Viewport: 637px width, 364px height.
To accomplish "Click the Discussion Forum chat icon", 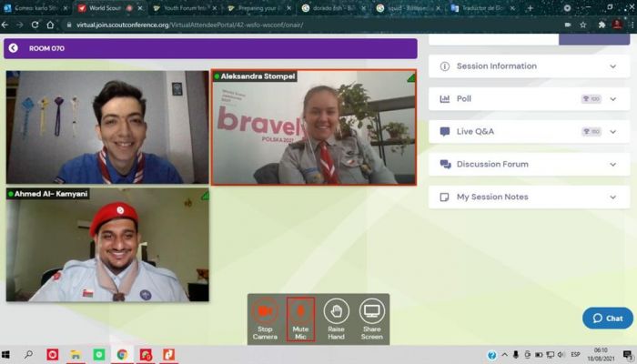I will point(445,164).
